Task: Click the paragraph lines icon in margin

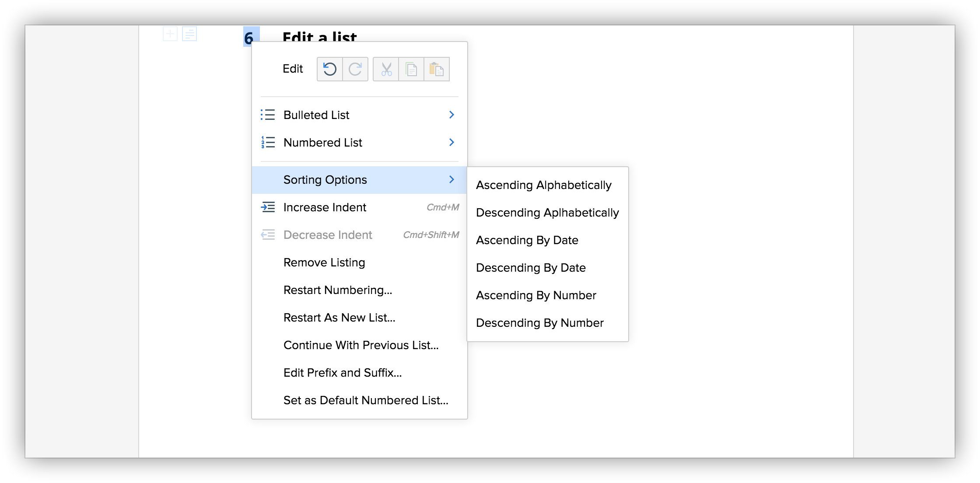Action: pos(189,34)
